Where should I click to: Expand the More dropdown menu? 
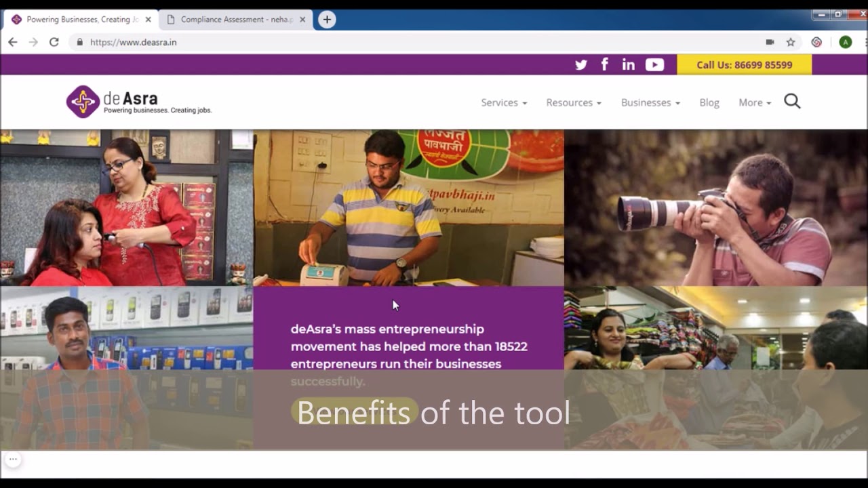755,102
